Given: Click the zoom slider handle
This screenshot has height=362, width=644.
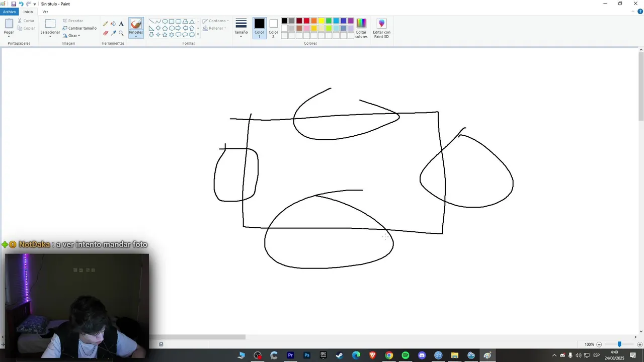Looking at the screenshot, I should click(619, 344).
